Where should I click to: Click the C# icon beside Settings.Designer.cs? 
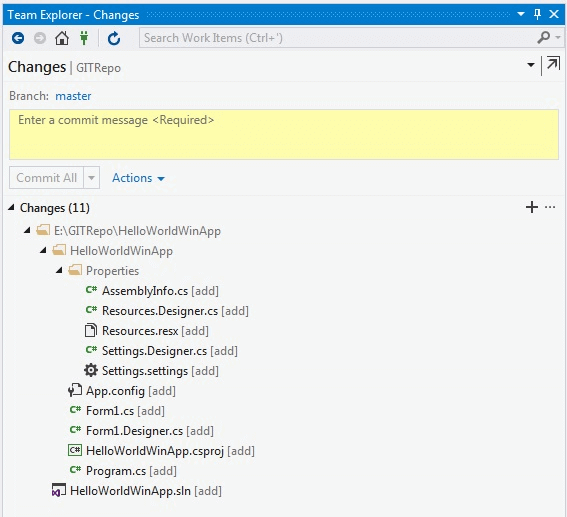91,350
